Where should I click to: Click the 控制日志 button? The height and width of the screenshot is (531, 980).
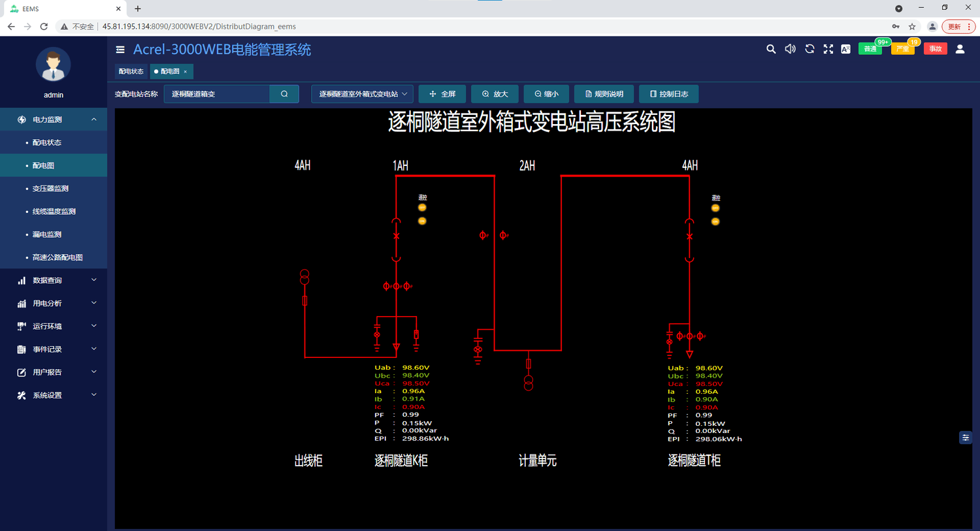point(668,94)
